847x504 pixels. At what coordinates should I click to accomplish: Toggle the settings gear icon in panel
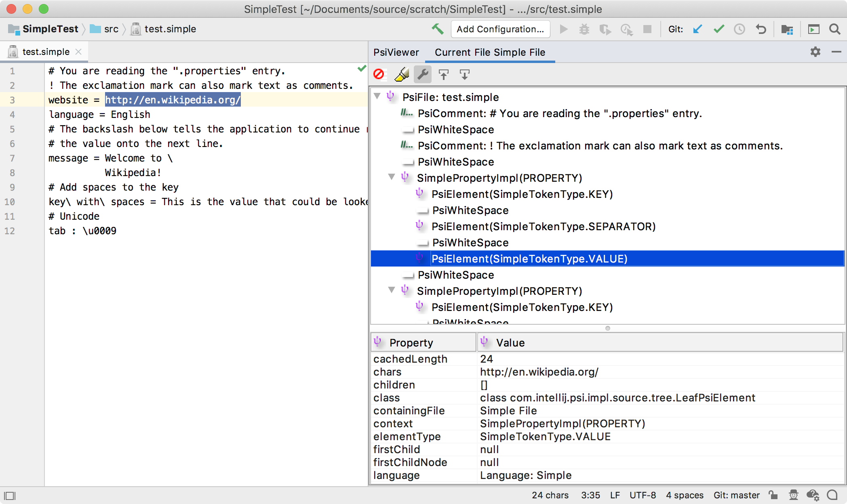[x=815, y=52]
